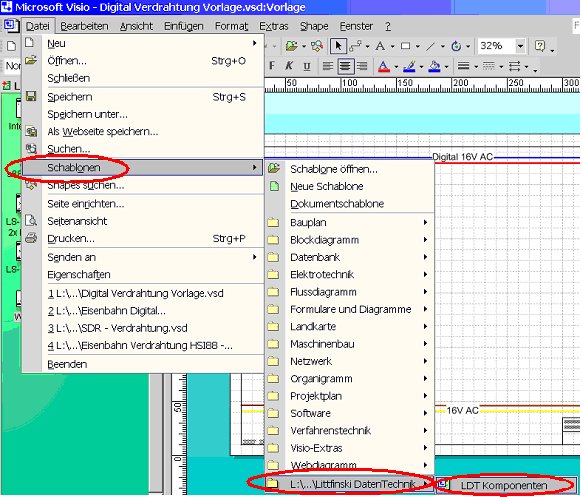This screenshot has height=497, width=582.
Task: Open recent file SDR - Verdrahtung.vsd
Action: pyautogui.click(x=143, y=328)
